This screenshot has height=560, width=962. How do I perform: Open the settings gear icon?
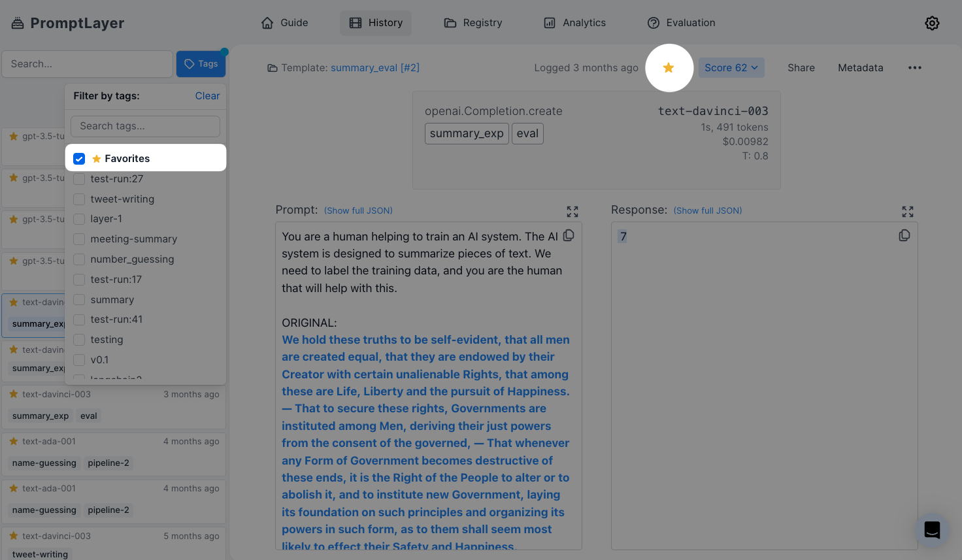tap(932, 23)
